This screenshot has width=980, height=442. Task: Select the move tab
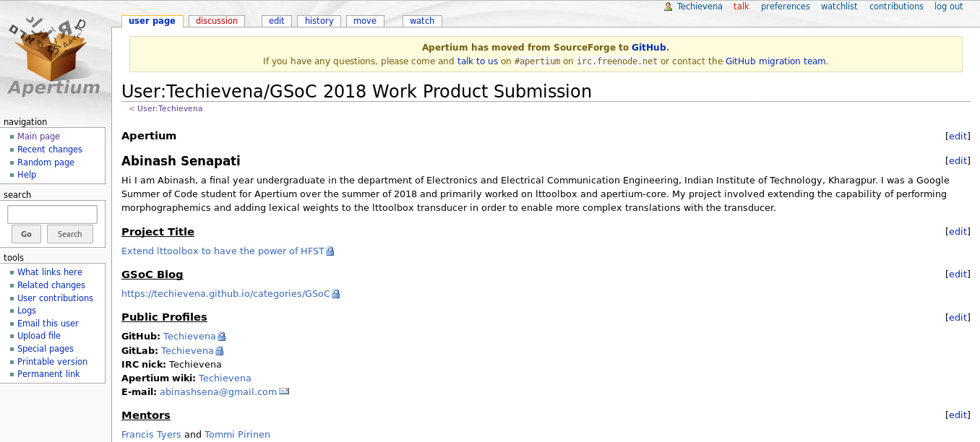tap(365, 21)
